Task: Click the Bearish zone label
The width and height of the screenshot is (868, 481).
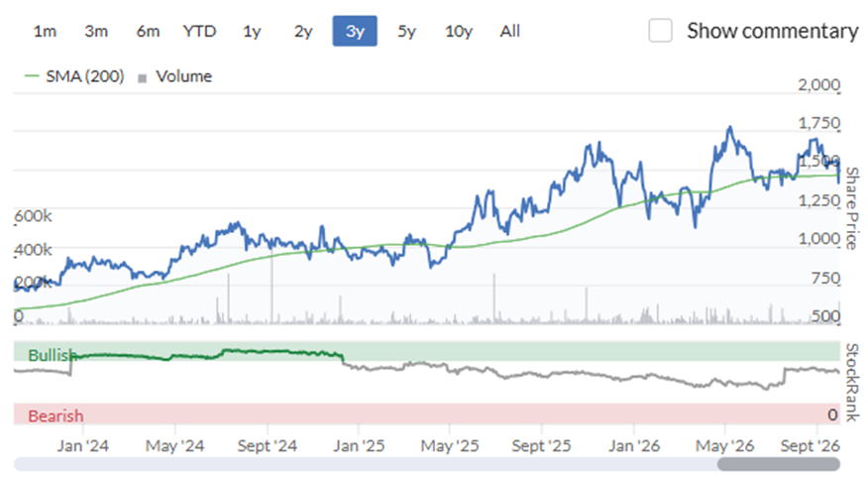Action: (x=55, y=416)
